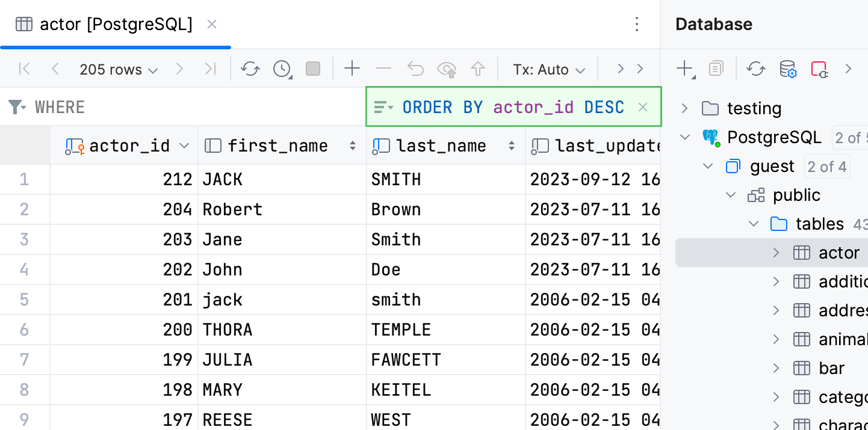Image resolution: width=868 pixels, height=430 pixels.
Task: Click the WHERE filter input area
Action: [120, 107]
